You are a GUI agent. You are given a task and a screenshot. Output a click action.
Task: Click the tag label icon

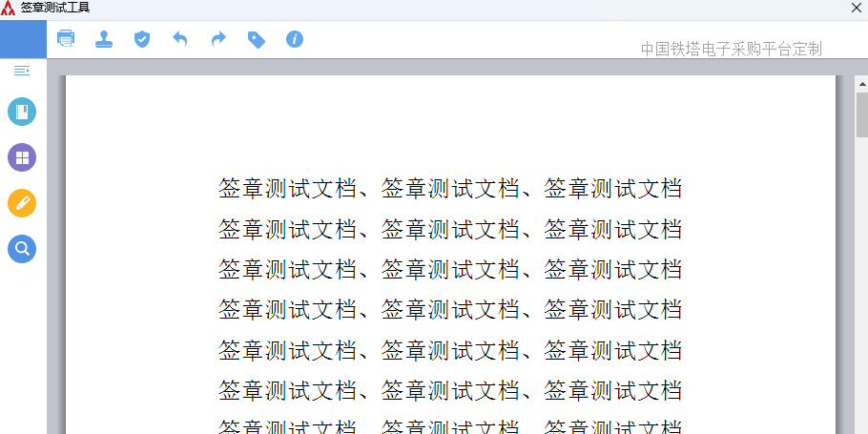(256, 39)
